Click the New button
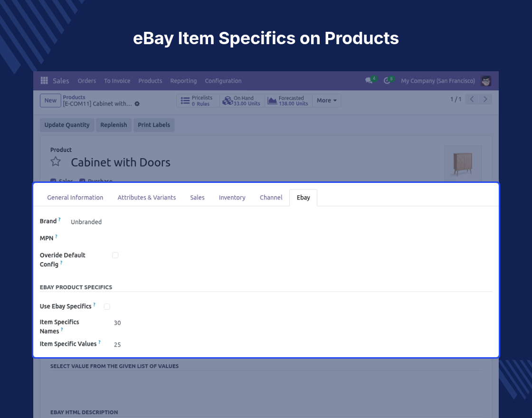532x418 pixels. [50, 100]
